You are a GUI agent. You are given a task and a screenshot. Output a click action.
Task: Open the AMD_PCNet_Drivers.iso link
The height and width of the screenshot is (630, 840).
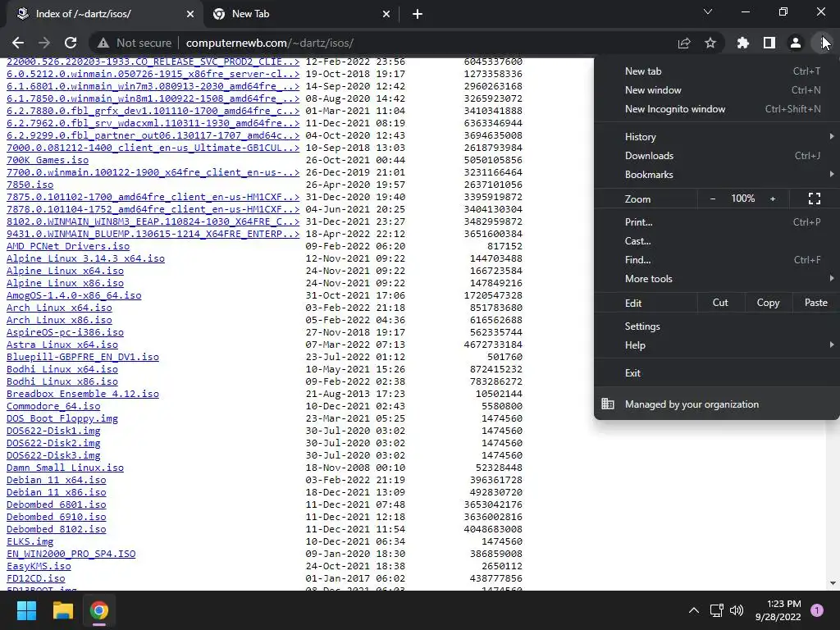click(x=68, y=246)
